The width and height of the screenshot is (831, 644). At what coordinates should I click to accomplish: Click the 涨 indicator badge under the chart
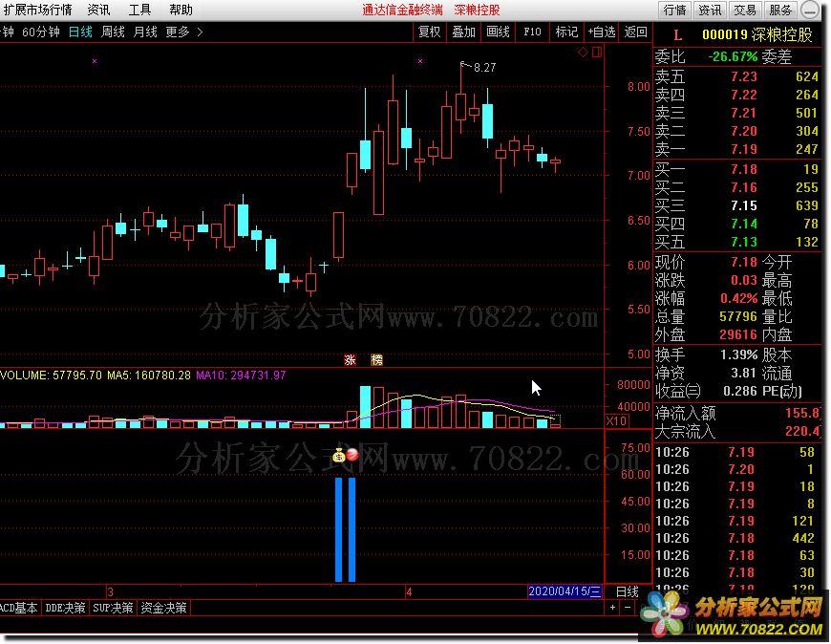350,360
